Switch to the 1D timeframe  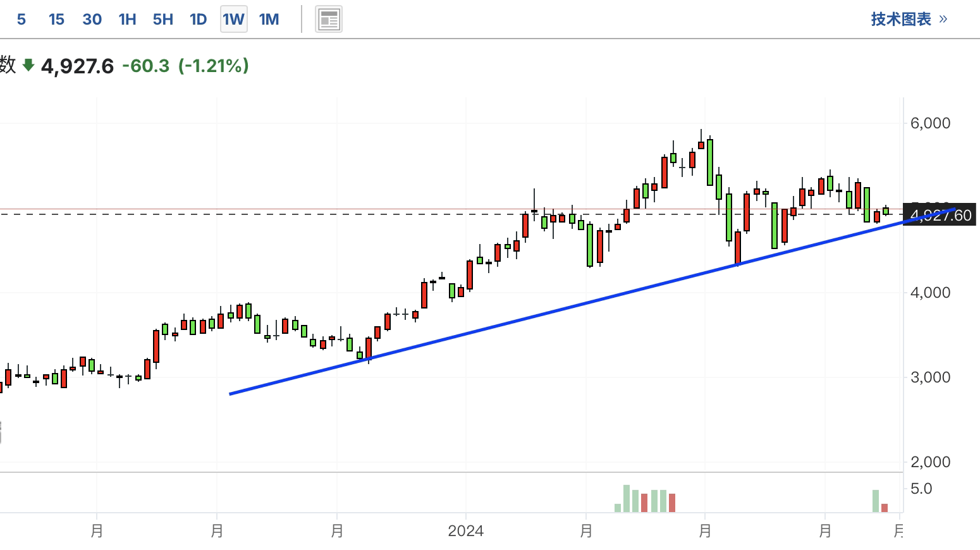[198, 19]
